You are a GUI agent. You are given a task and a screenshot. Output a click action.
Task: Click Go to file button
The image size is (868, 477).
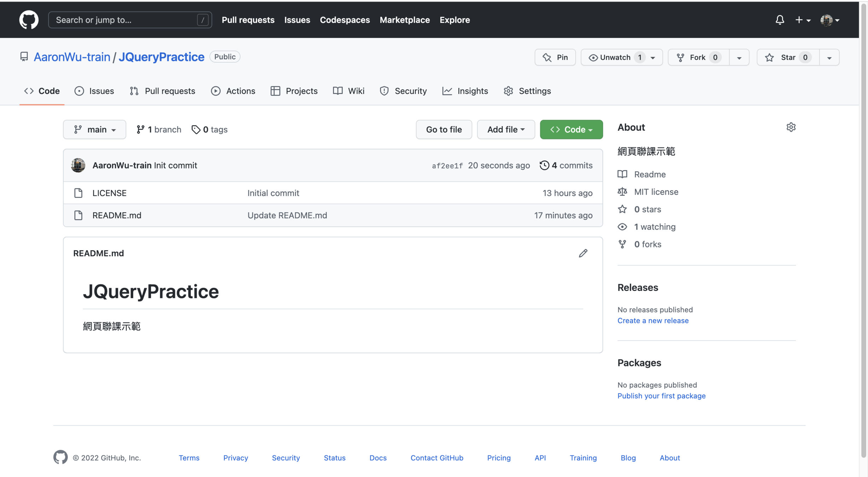[x=444, y=129]
